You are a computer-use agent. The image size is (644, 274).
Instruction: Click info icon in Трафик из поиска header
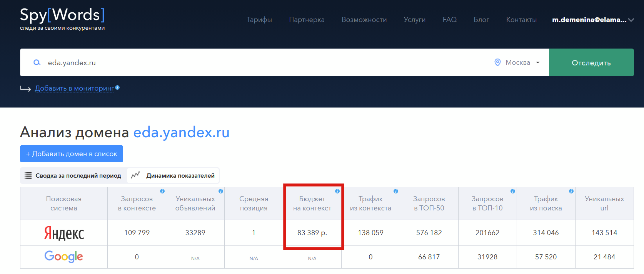tap(571, 191)
